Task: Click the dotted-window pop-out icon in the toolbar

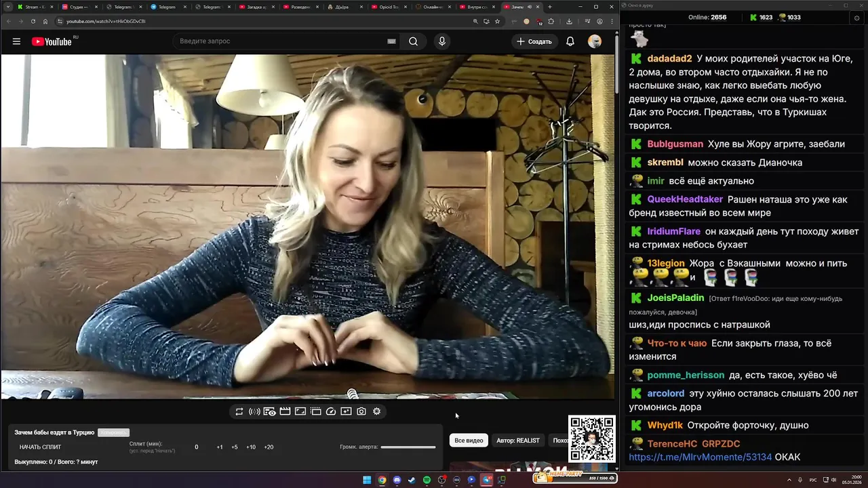Action: point(315,411)
